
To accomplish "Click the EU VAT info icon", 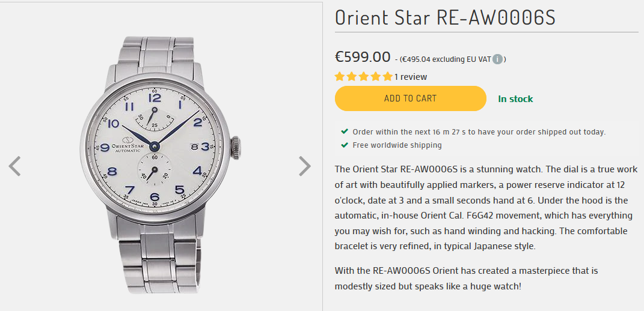I will pyautogui.click(x=498, y=59).
